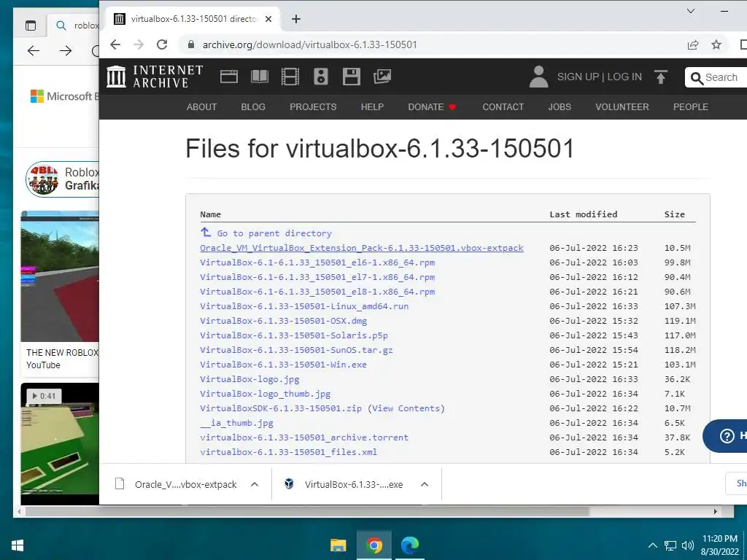Click the Microsoft Edge taskbar icon
This screenshot has width=747, height=560.
tap(409, 545)
